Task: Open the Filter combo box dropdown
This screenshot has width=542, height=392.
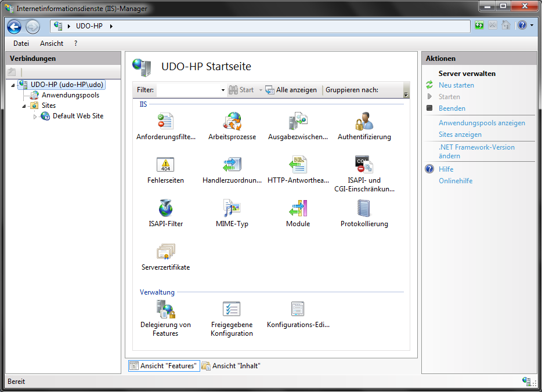Action: click(223, 90)
